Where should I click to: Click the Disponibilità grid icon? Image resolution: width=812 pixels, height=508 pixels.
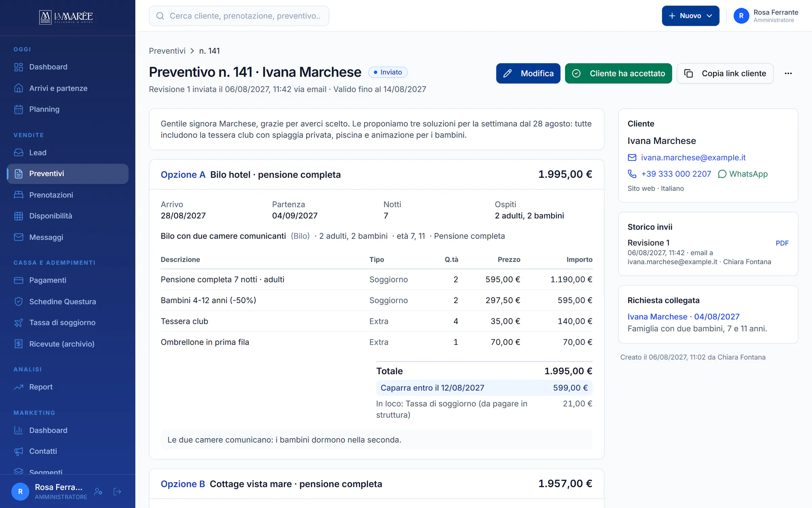point(19,216)
